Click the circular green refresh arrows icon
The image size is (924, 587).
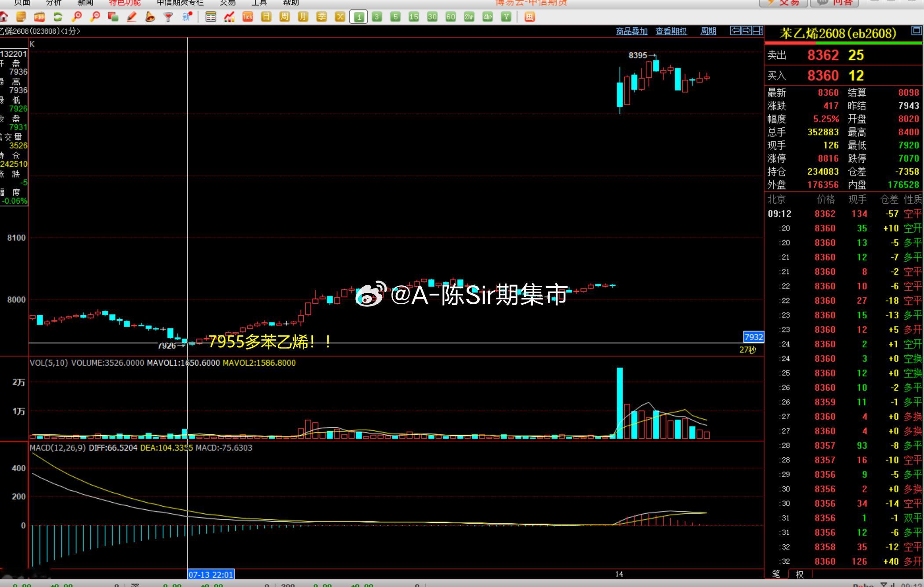58,17
